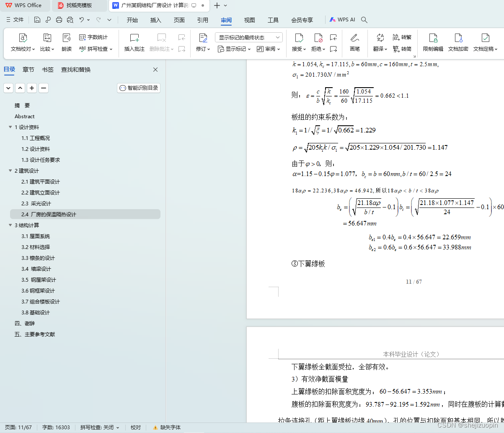504x433 pixels.
Task: Collapse the '1 设计资料' outline section
Action: [x=10, y=127]
